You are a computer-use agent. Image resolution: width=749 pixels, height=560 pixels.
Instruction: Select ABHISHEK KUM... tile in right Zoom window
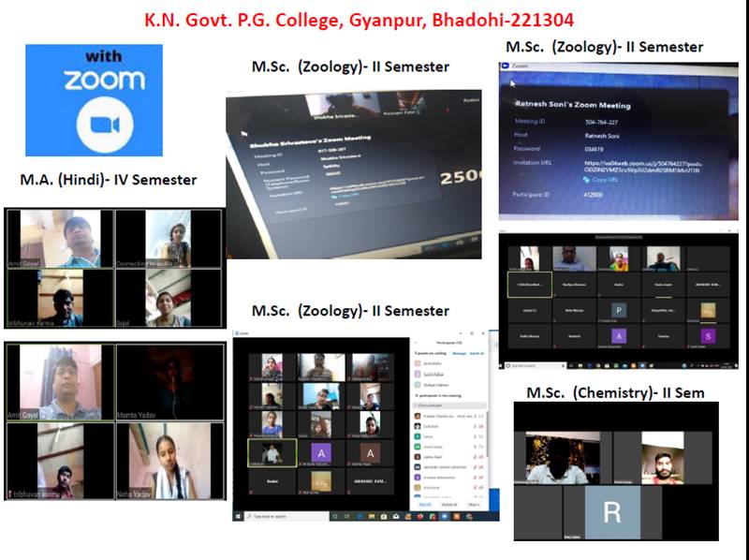pyautogui.click(x=708, y=285)
